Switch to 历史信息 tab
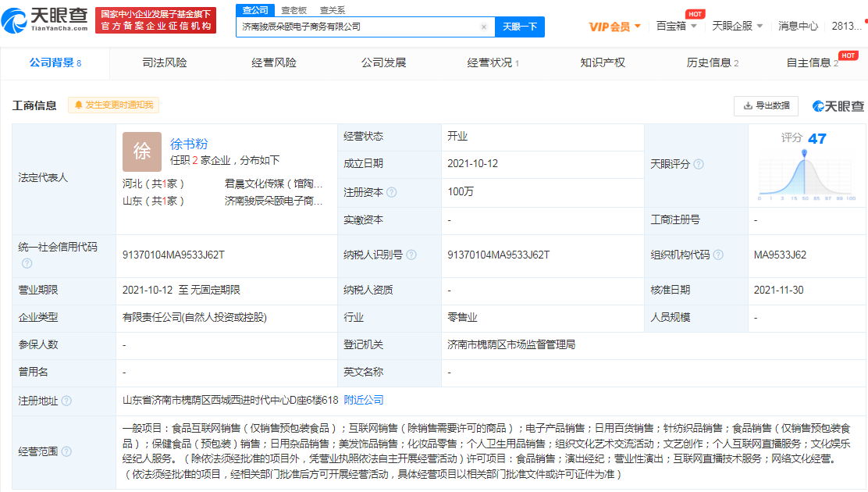This screenshot has height=492, width=868. coord(713,62)
